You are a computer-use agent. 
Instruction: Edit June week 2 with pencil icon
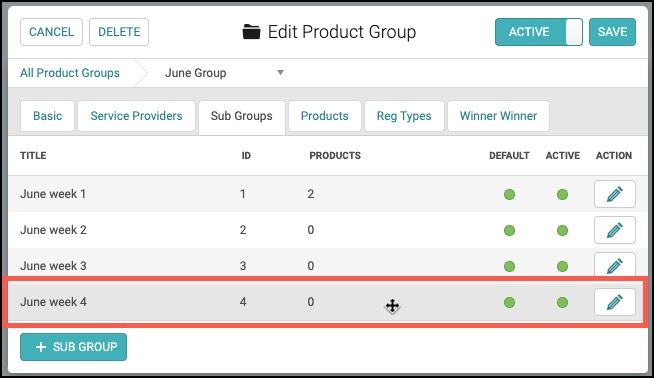pos(614,230)
